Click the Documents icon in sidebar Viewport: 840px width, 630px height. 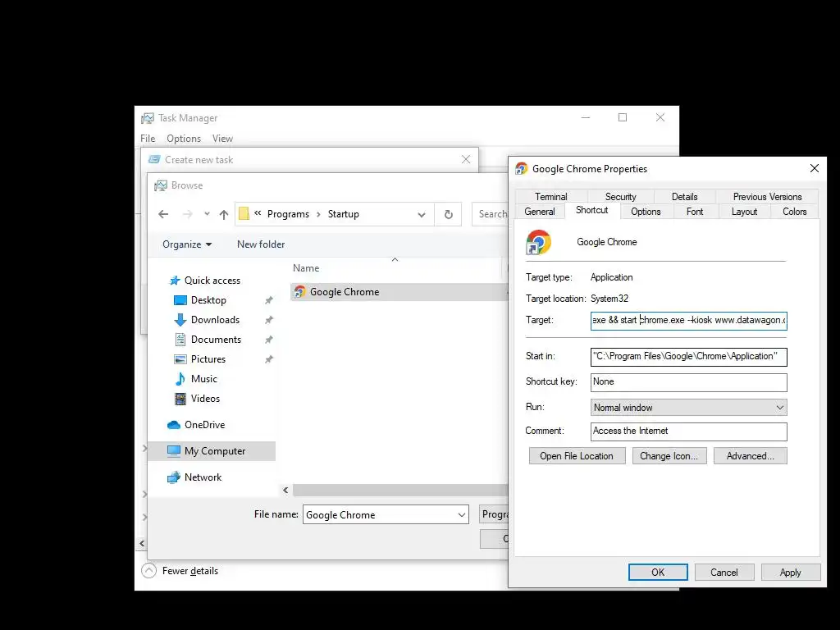[180, 339]
